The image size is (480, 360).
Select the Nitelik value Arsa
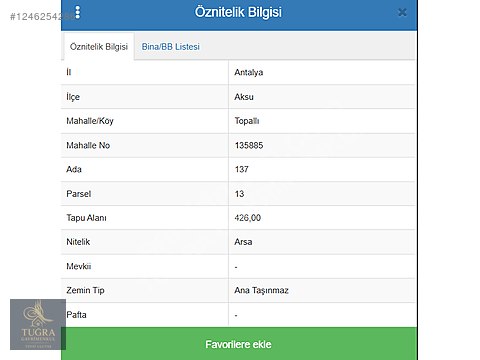coord(243,242)
